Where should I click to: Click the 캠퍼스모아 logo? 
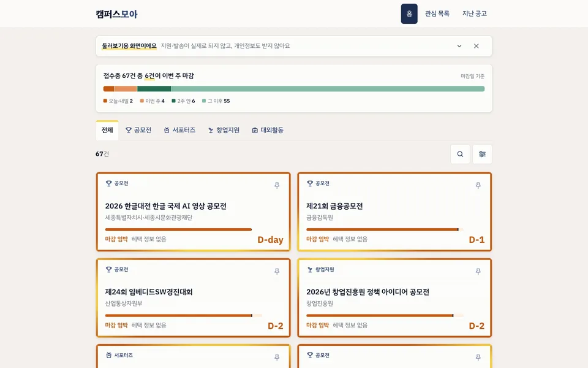point(116,14)
